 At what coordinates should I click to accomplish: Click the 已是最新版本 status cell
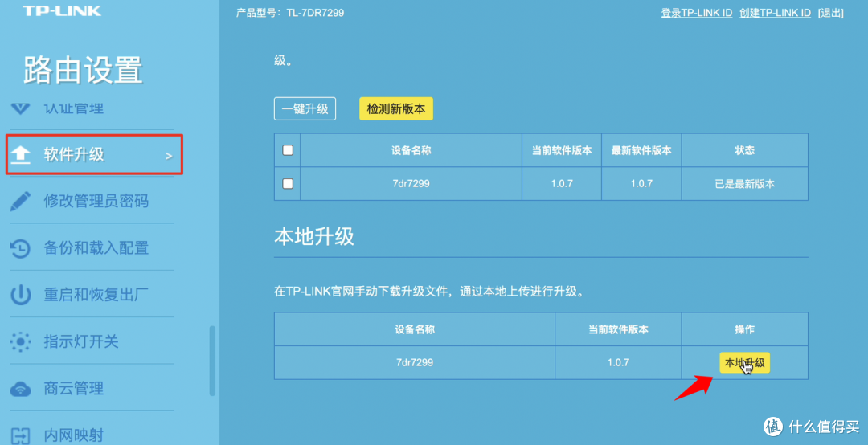744,183
